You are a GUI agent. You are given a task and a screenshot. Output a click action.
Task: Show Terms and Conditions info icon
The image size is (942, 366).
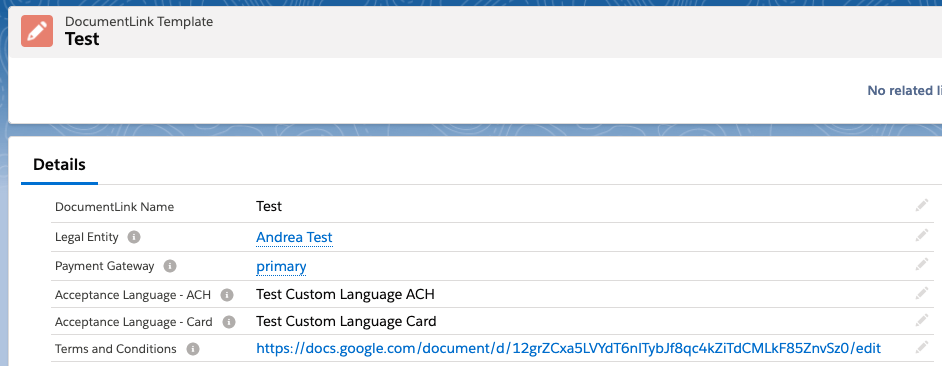point(193,349)
